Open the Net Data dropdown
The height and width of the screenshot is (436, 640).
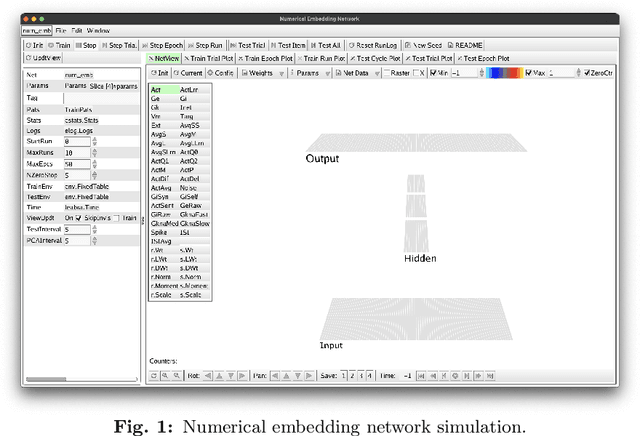[358, 73]
